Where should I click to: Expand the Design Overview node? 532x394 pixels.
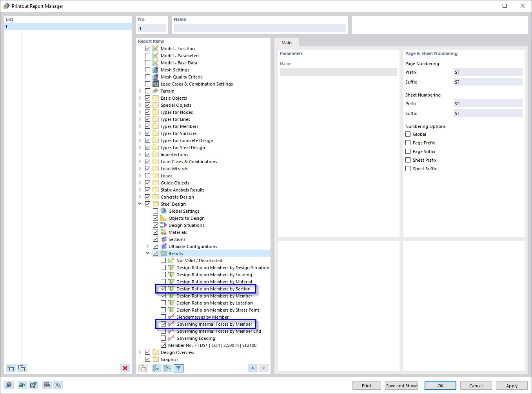(x=140, y=352)
